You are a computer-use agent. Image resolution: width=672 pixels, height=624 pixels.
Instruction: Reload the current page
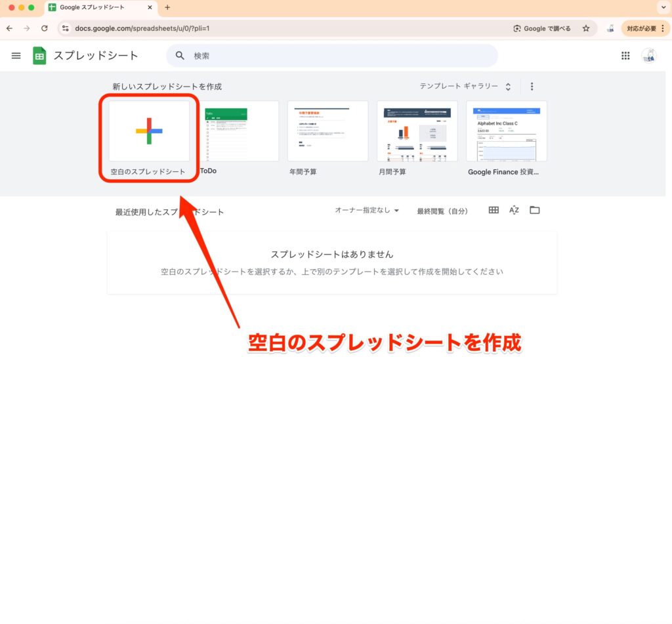[45, 28]
